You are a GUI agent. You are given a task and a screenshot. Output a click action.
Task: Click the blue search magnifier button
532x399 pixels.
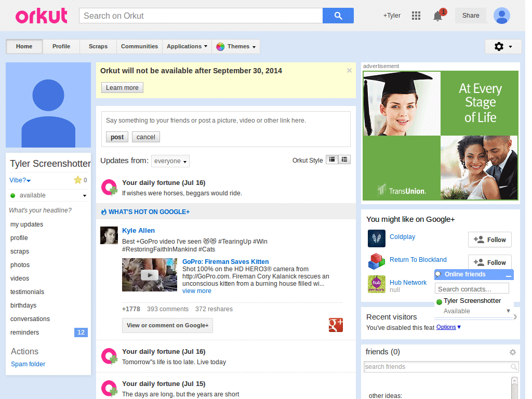[x=338, y=16]
